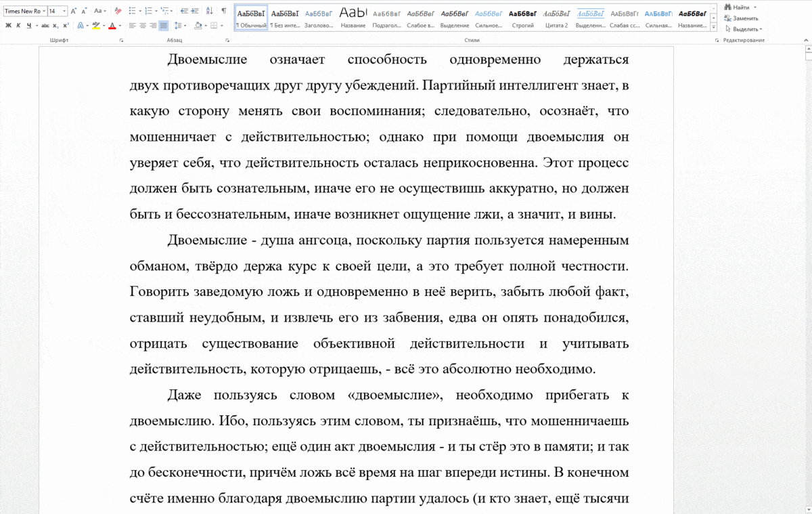Apply the Заголово... heading style
This screenshot has width=812, height=514.
pyautogui.click(x=318, y=14)
